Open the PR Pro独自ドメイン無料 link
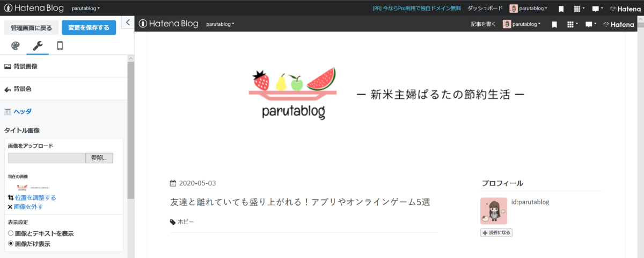This screenshot has width=644, height=258. (416, 9)
